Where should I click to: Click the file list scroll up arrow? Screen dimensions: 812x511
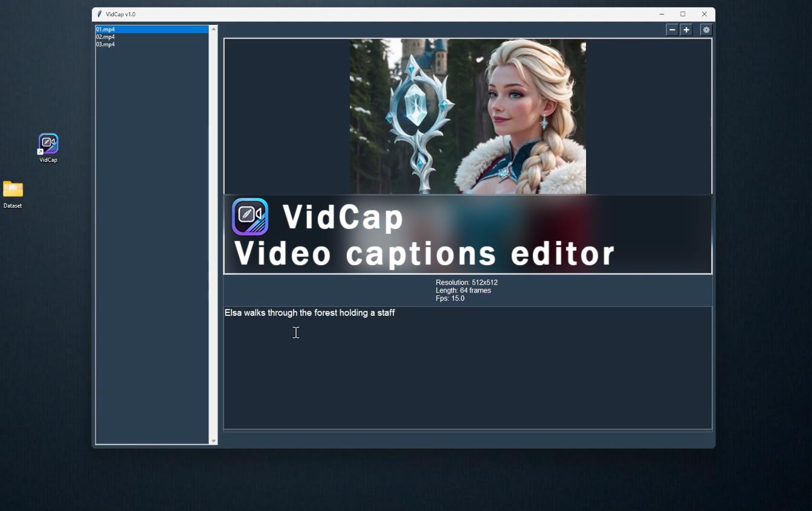click(213, 29)
